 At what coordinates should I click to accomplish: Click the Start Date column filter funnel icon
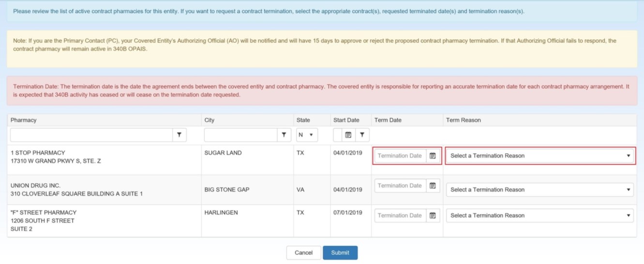(x=361, y=135)
